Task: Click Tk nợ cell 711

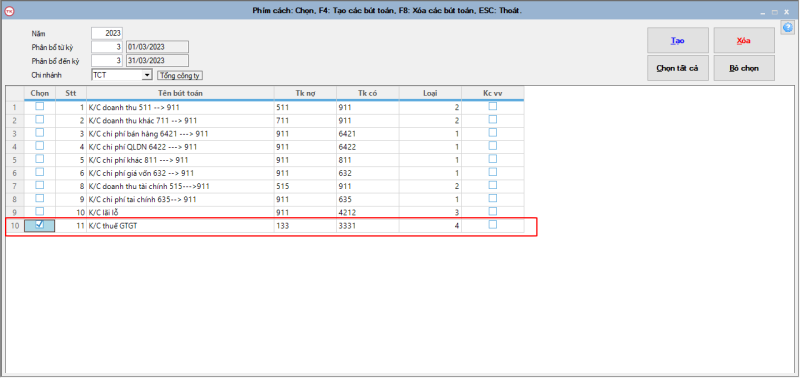Action: point(306,121)
